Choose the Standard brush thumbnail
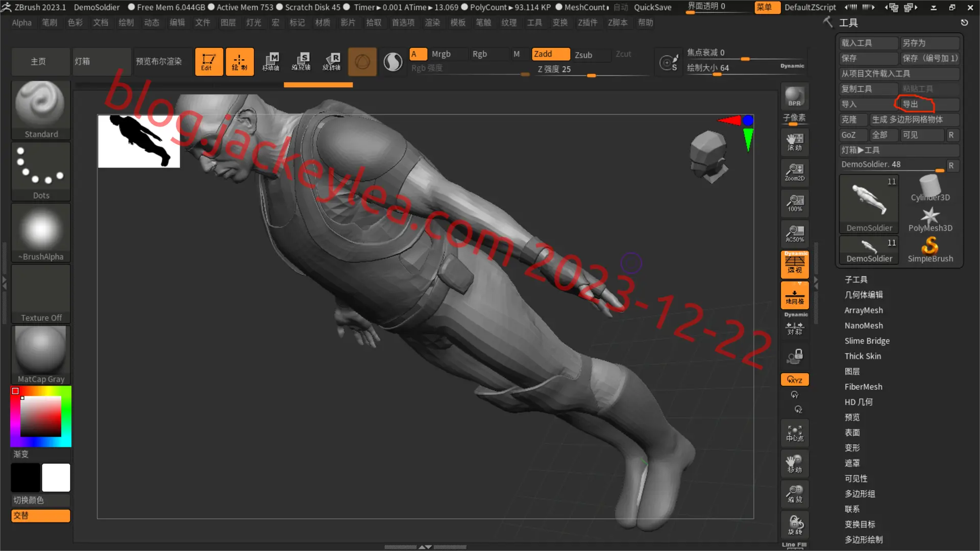Image resolution: width=980 pixels, height=551 pixels. tap(41, 109)
